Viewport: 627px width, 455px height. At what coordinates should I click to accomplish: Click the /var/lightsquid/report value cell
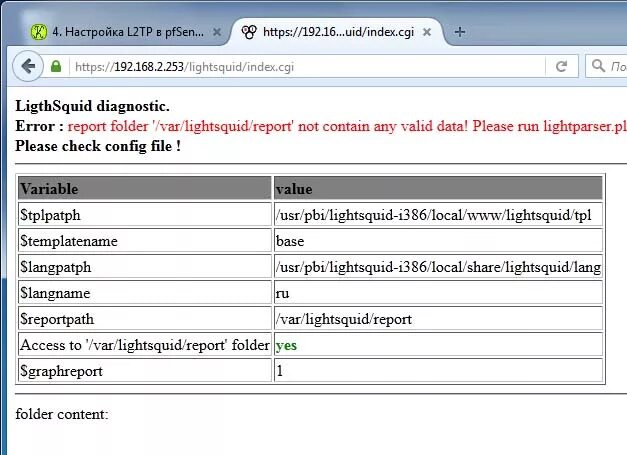pos(438,318)
